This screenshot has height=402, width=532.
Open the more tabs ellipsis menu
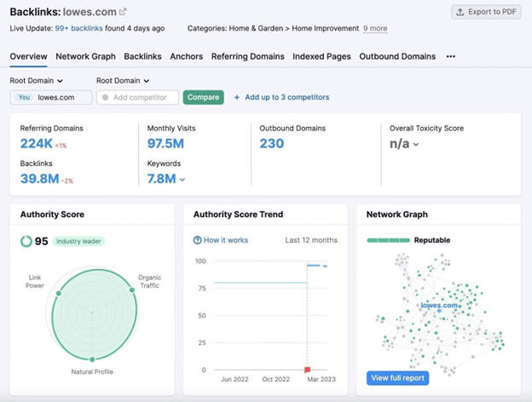[450, 56]
